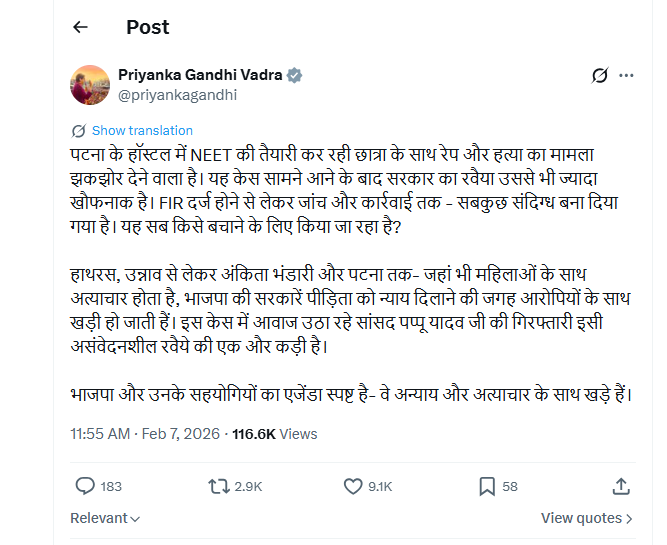This screenshot has width=667, height=545.
Task: Expand the Relevant sort dropdown
Action: click(x=105, y=518)
